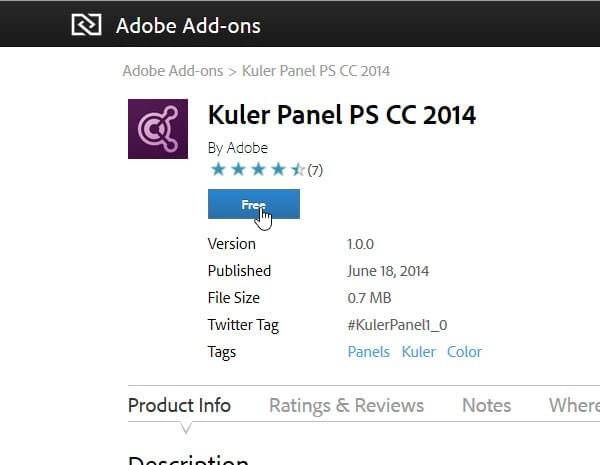Select the Kuler Panel PS CC 2014 breadcrumb
Image resolution: width=600 pixels, height=465 pixels.
coord(316,71)
